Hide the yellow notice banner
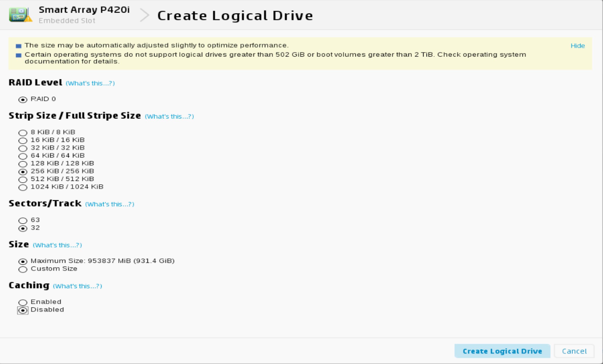Image resolution: width=603 pixels, height=364 pixels. pyautogui.click(x=577, y=46)
